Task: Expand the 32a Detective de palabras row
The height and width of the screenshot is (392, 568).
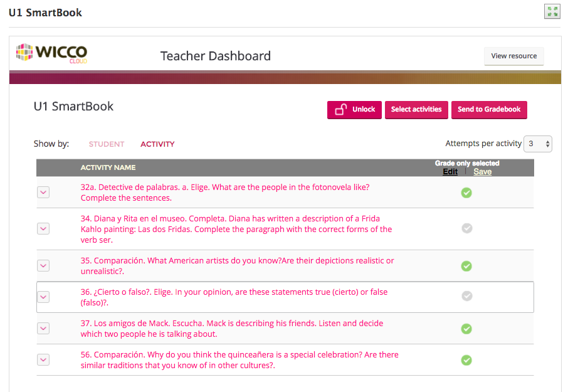Action: point(43,192)
